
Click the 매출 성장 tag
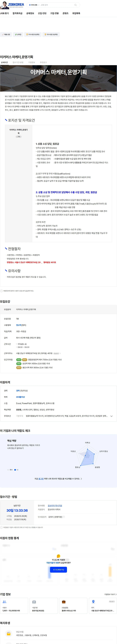6,35
